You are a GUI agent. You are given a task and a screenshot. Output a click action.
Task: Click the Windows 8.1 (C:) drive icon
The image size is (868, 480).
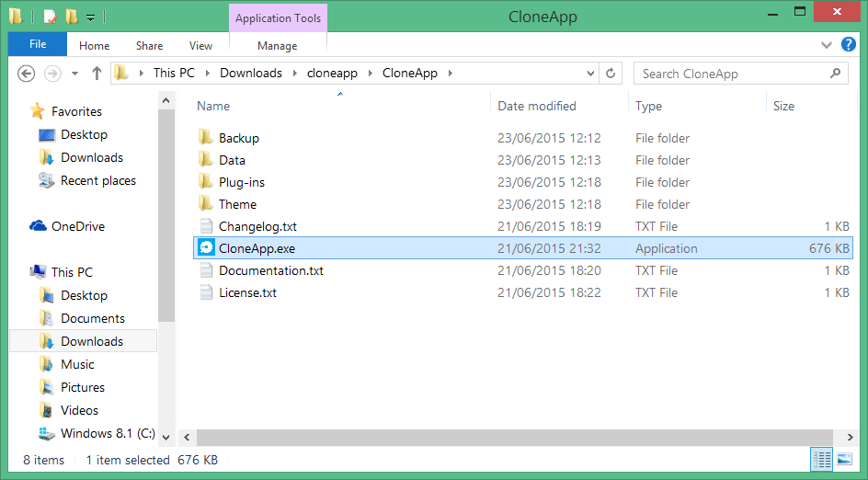(x=47, y=433)
